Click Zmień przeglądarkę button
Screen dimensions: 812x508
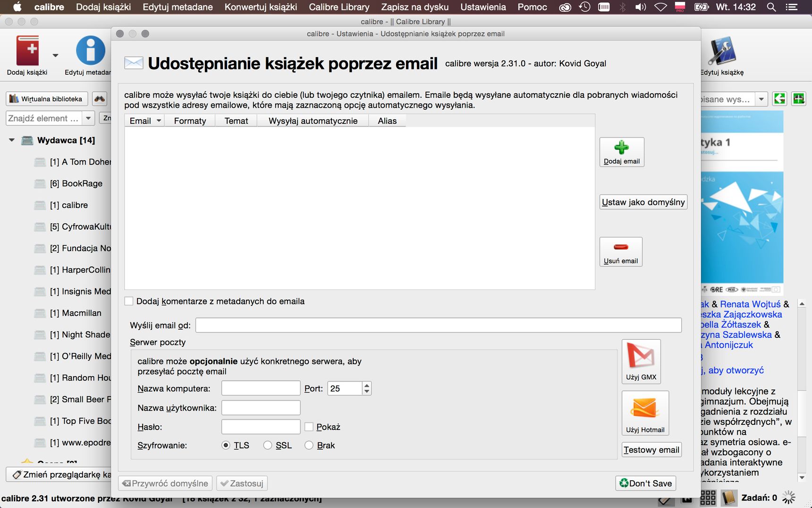59,474
